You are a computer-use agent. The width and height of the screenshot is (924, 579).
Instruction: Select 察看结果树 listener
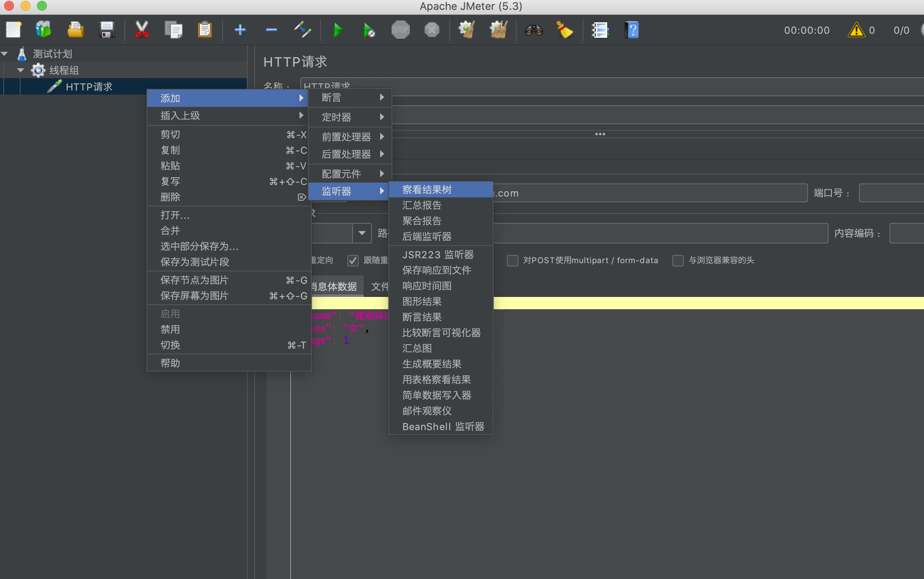click(441, 190)
